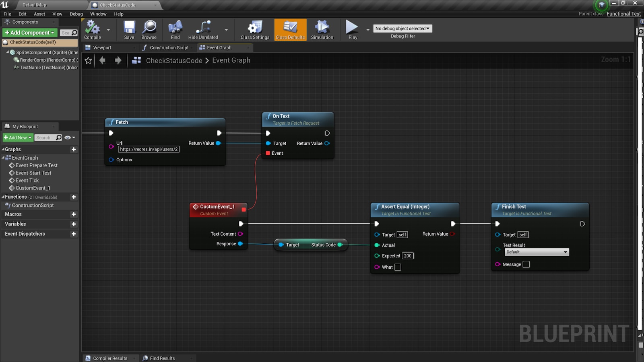Bookmark graph with star icon

[x=89, y=61]
